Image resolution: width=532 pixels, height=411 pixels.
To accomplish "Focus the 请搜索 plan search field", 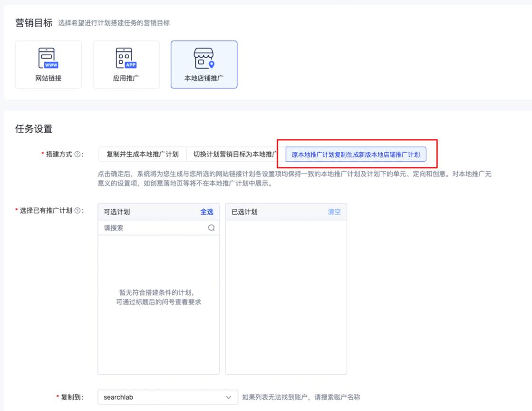I will tap(152, 228).
